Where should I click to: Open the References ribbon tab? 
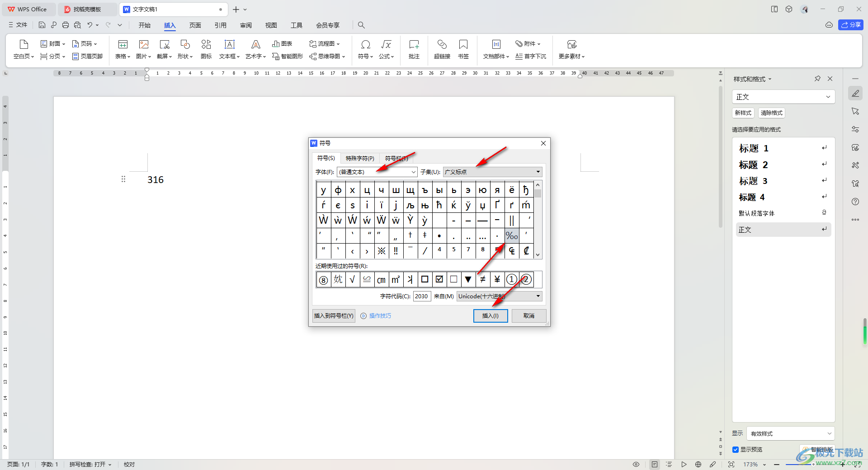click(221, 25)
